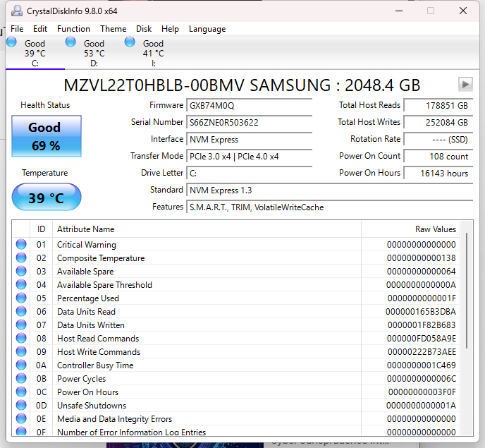Select the Data Units Written attribute name
Viewport: 485px width, 448px height.
pos(91,325)
